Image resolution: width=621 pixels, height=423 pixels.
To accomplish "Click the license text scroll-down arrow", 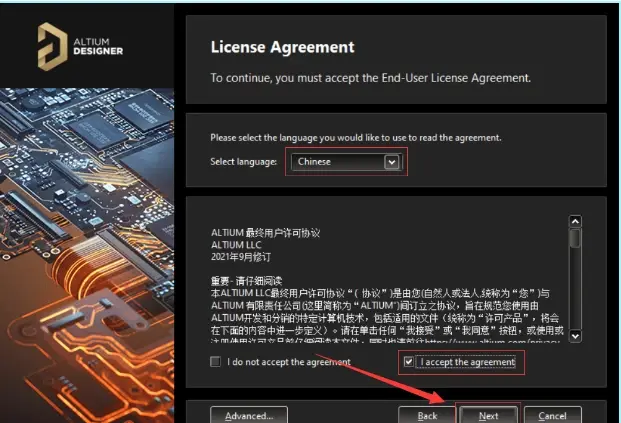I will [575, 336].
